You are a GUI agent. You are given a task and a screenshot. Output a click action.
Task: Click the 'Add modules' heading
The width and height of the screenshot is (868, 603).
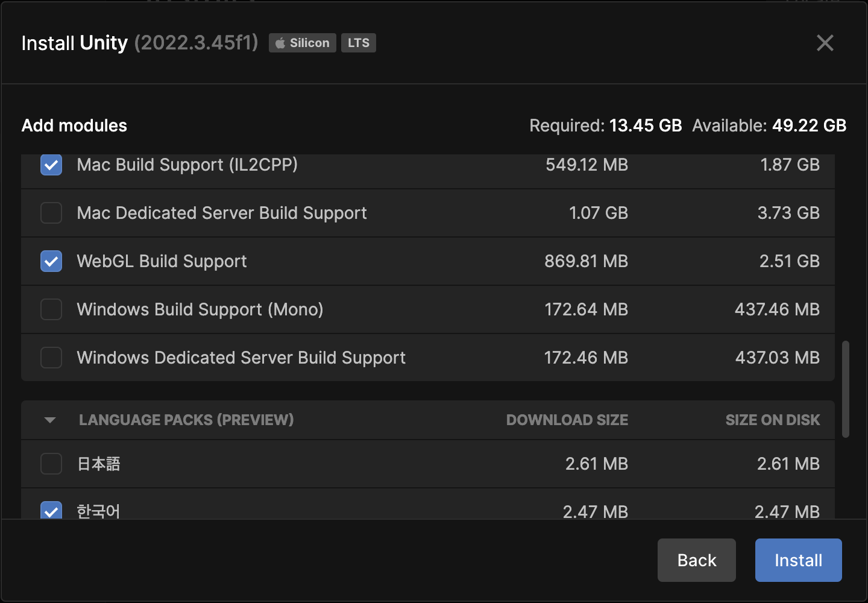(x=74, y=125)
